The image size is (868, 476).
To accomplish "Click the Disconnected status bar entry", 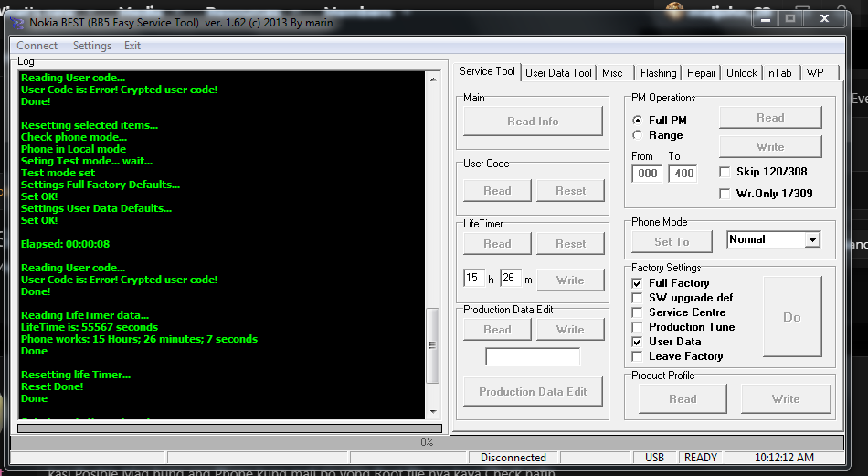I will point(513,457).
